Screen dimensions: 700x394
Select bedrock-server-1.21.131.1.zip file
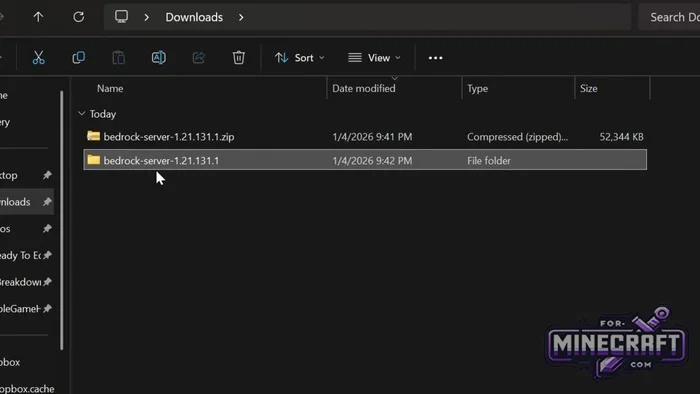[169, 137]
